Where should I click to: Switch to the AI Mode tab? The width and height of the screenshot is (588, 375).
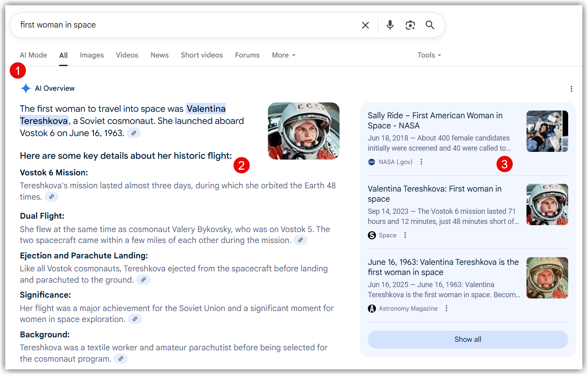click(34, 55)
